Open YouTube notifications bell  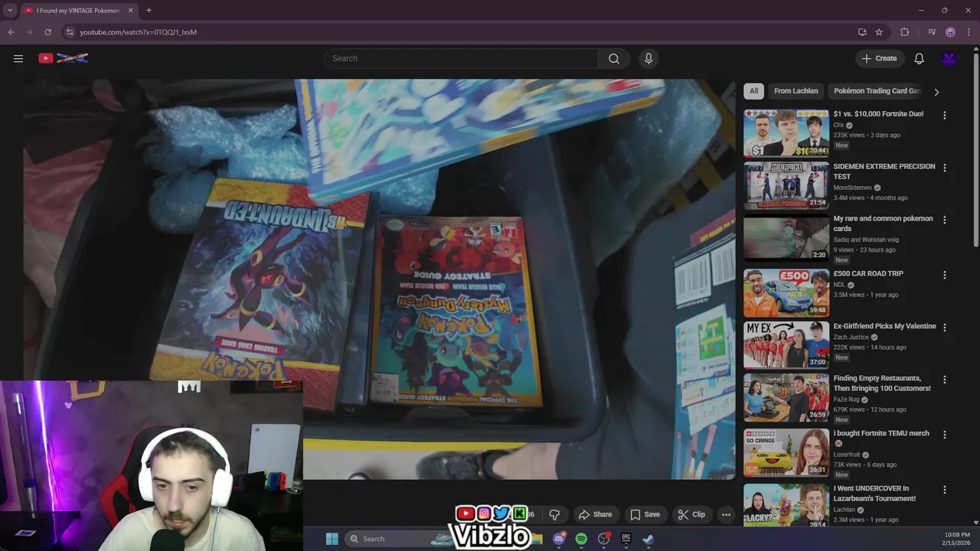pos(919,58)
